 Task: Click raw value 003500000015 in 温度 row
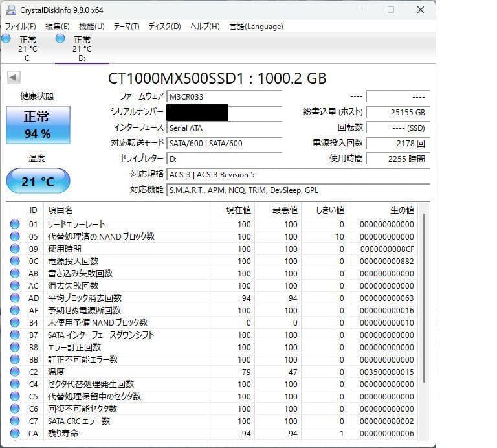click(387, 372)
